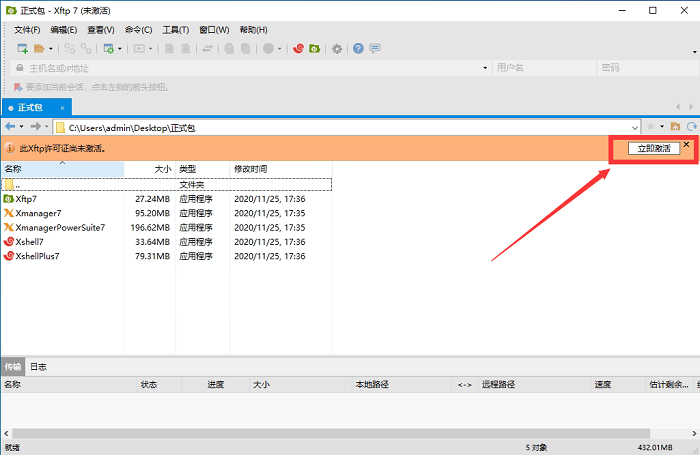
Task: Expand the path dropdown chevron
Action: [x=635, y=128]
